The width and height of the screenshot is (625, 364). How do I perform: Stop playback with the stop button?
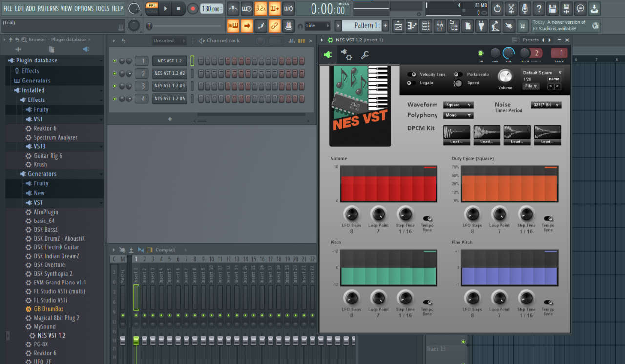pos(178,8)
